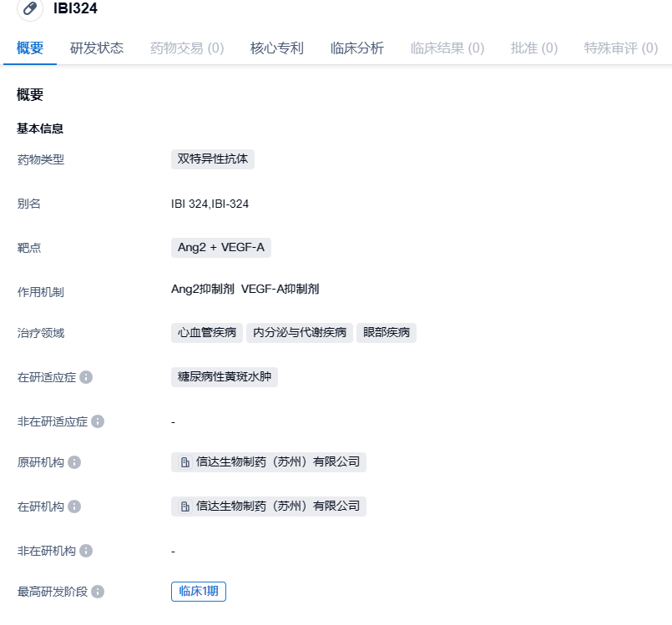The width and height of the screenshot is (672, 625).
Task: Open the 核心专利 tab
Action: tap(277, 48)
